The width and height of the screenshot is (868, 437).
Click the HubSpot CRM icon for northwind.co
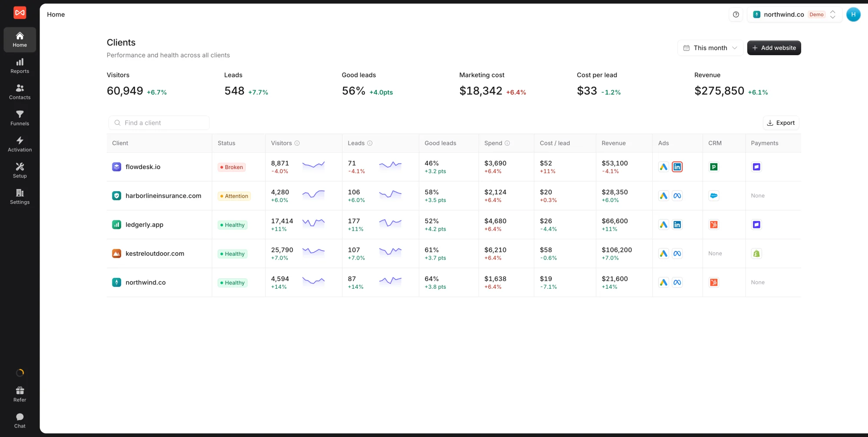tap(714, 283)
